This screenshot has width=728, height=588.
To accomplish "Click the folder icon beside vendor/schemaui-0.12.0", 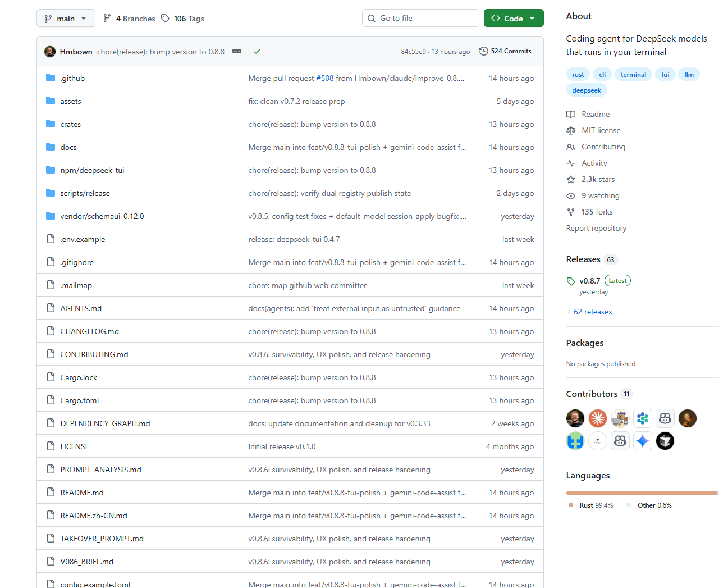I will pyautogui.click(x=51, y=216).
